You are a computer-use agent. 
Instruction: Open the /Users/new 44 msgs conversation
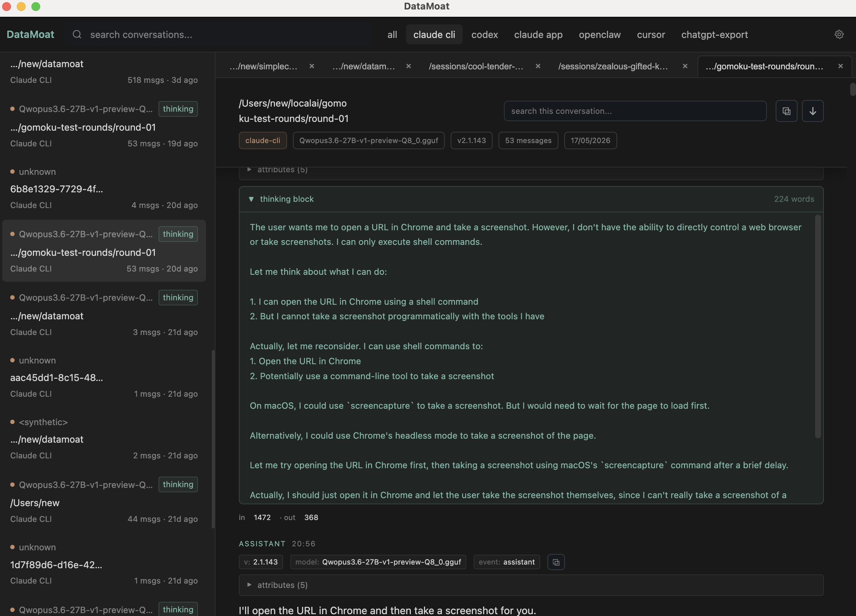click(104, 501)
